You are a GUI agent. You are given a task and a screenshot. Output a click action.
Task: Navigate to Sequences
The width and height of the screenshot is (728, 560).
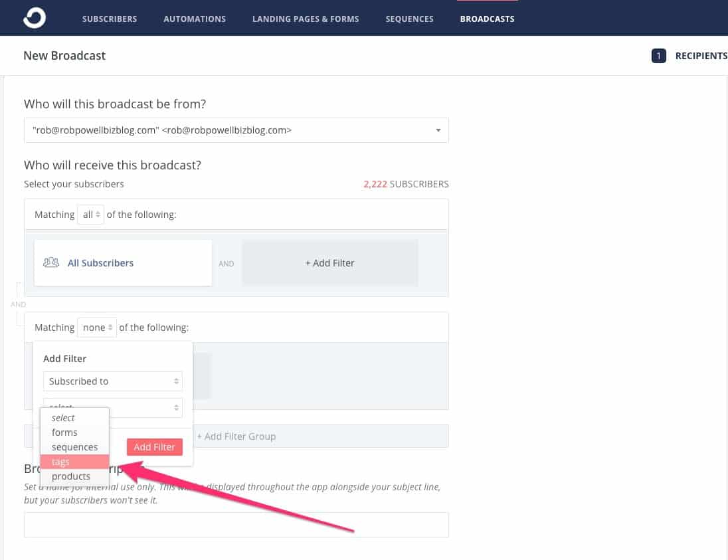(409, 19)
